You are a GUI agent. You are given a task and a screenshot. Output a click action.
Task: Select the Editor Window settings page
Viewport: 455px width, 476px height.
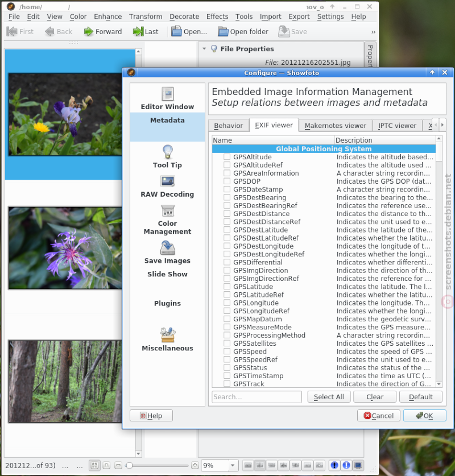pyautogui.click(x=168, y=98)
